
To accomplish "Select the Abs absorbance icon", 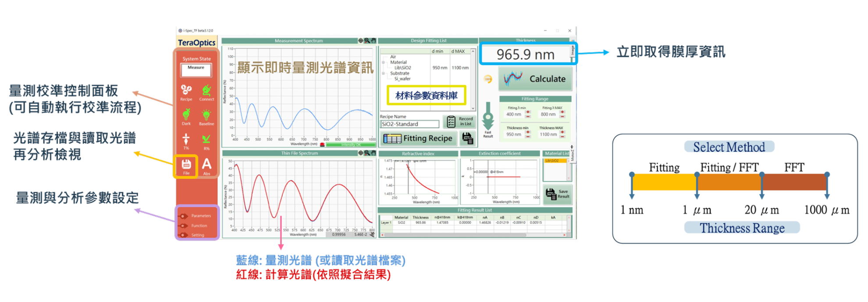I will click(206, 165).
